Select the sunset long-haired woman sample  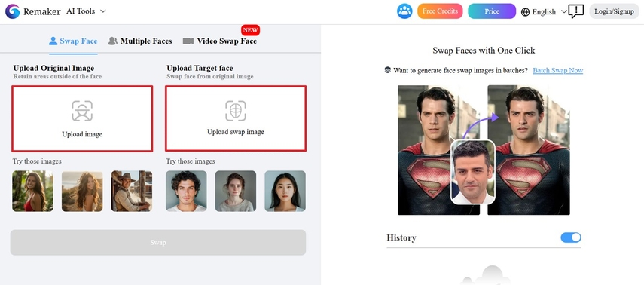[82, 192]
